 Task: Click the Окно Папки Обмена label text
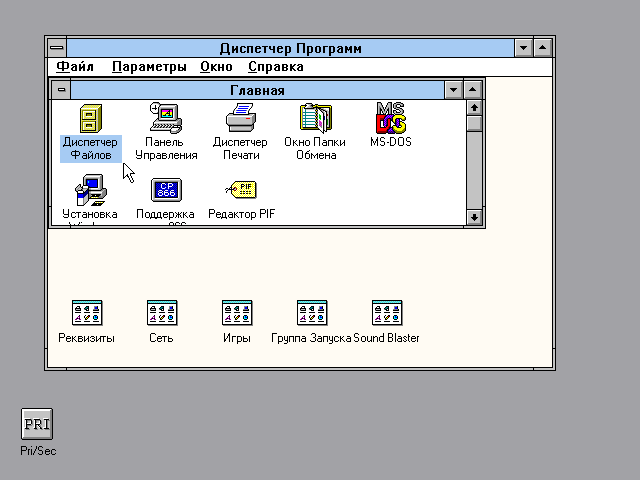[x=315, y=149]
